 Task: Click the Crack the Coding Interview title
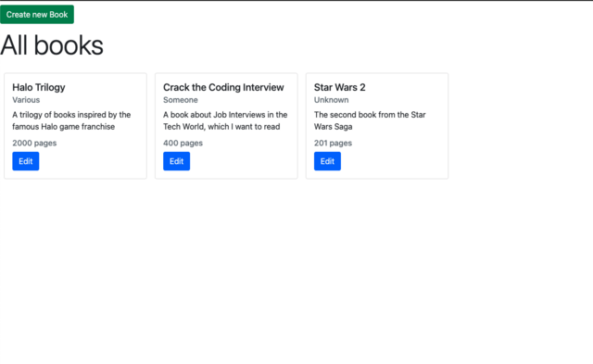click(223, 87)
